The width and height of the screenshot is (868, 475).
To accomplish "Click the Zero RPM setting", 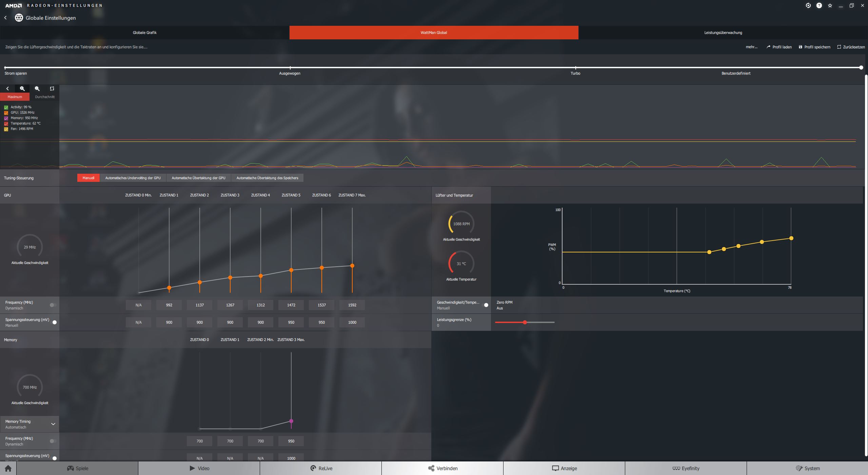I will tap(504, 305).
